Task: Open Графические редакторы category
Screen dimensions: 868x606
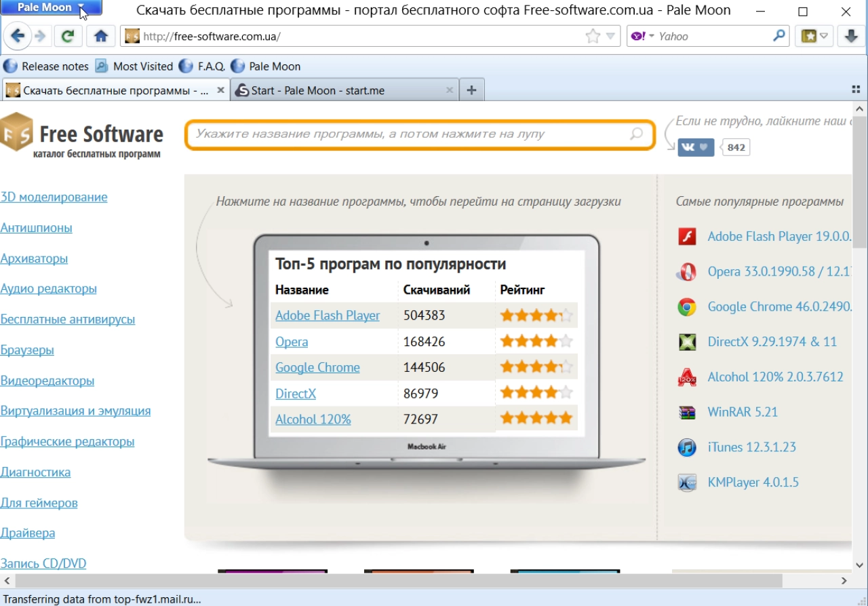Action: [x=67, y=442]
